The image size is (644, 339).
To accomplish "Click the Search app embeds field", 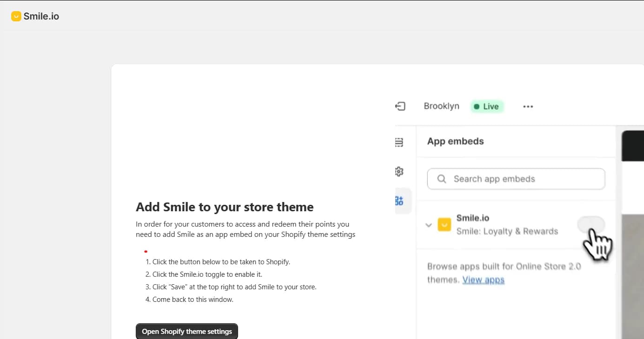I will coord(516,179).
